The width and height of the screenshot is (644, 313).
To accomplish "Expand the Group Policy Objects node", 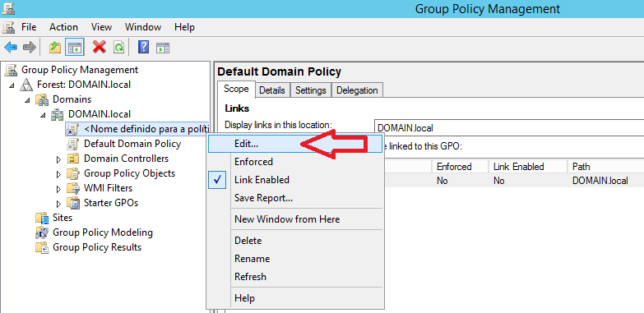I will [58, 174].
